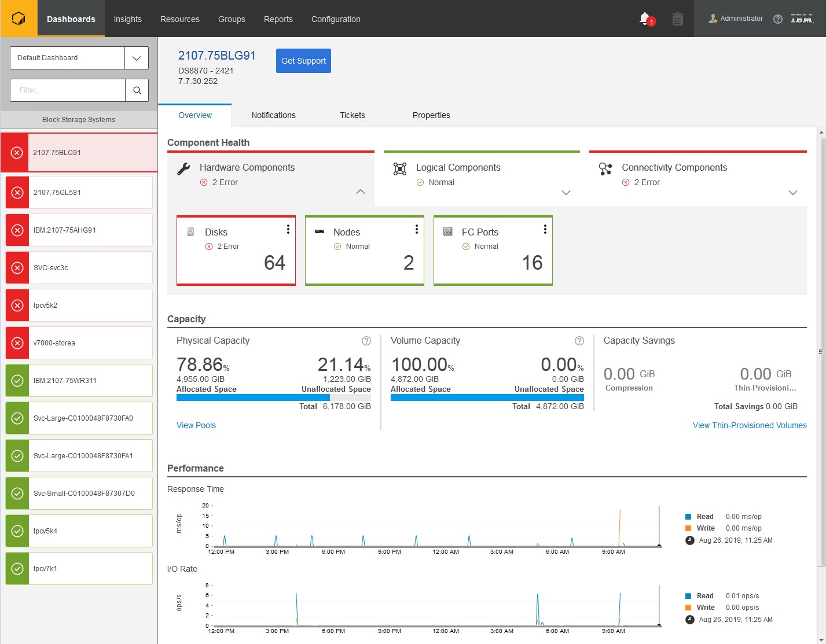Click the Filter input field
This screenshot has width=826, height=644.
[68, 90]
